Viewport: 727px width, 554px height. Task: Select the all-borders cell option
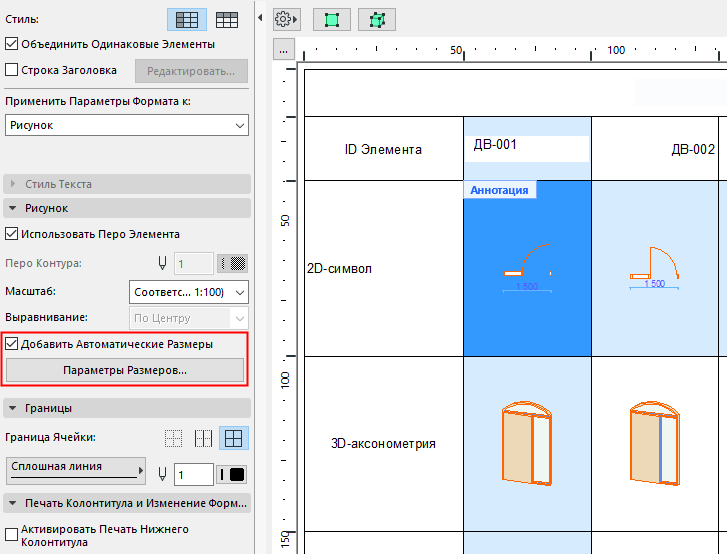point(233,438)
